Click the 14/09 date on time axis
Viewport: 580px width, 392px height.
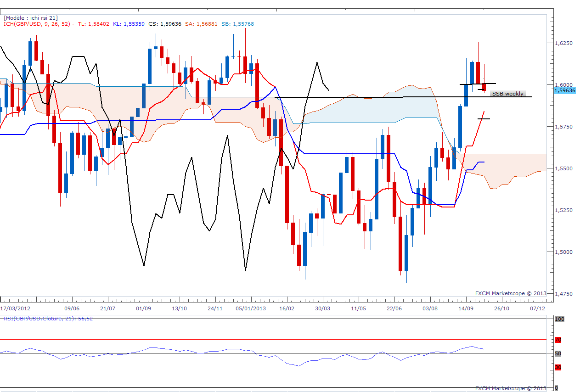point(466,308)
